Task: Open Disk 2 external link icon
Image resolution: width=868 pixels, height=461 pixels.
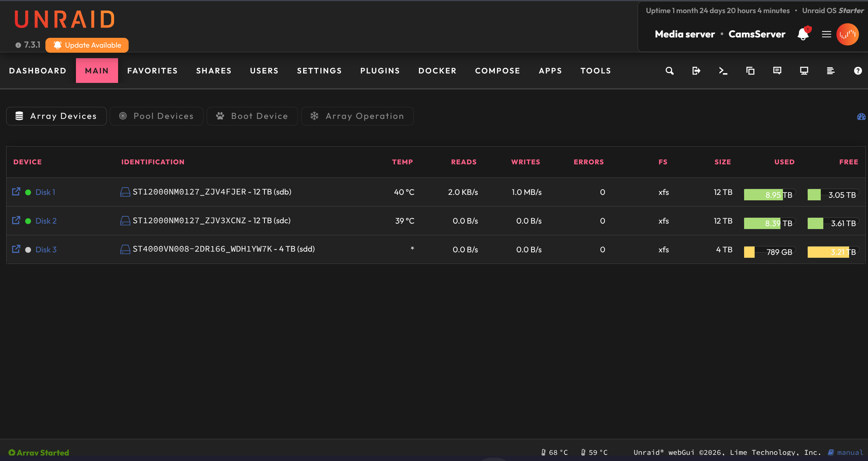Action: [16, 220]
